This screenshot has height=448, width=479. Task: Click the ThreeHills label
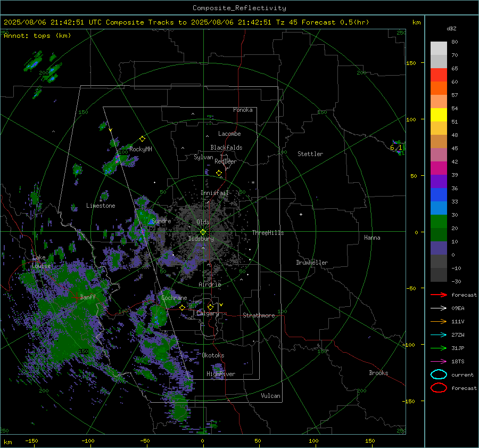click(x=268, y=233)
